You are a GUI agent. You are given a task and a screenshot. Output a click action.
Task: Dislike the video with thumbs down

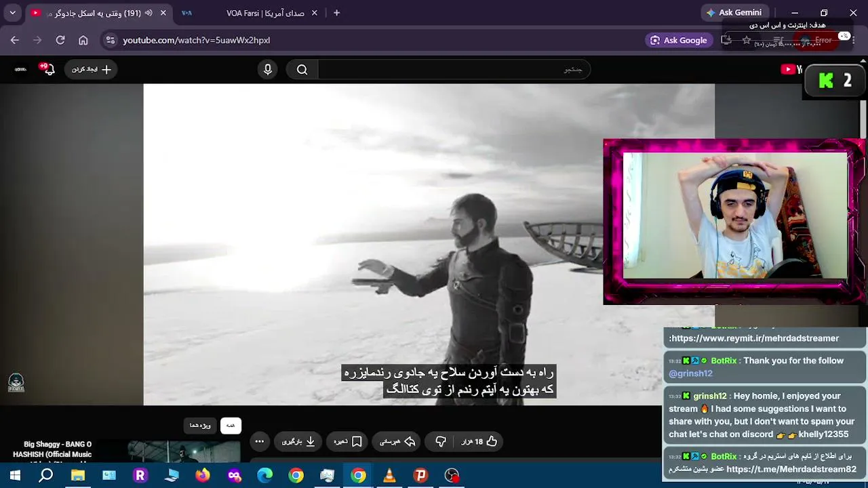click(441, 441)
